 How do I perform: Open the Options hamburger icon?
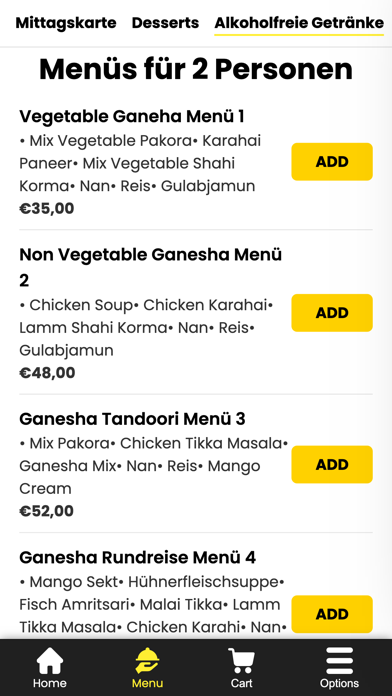pos(339,660)
